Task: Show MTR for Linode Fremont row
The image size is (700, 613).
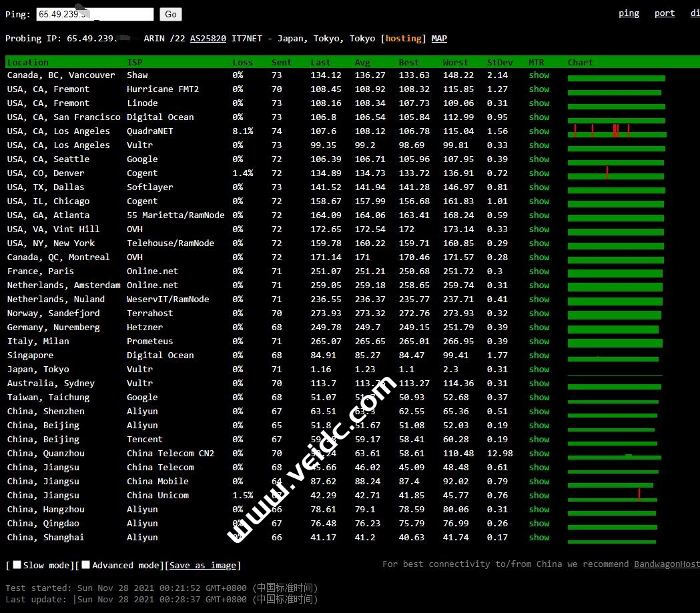Action: point(539,103)
